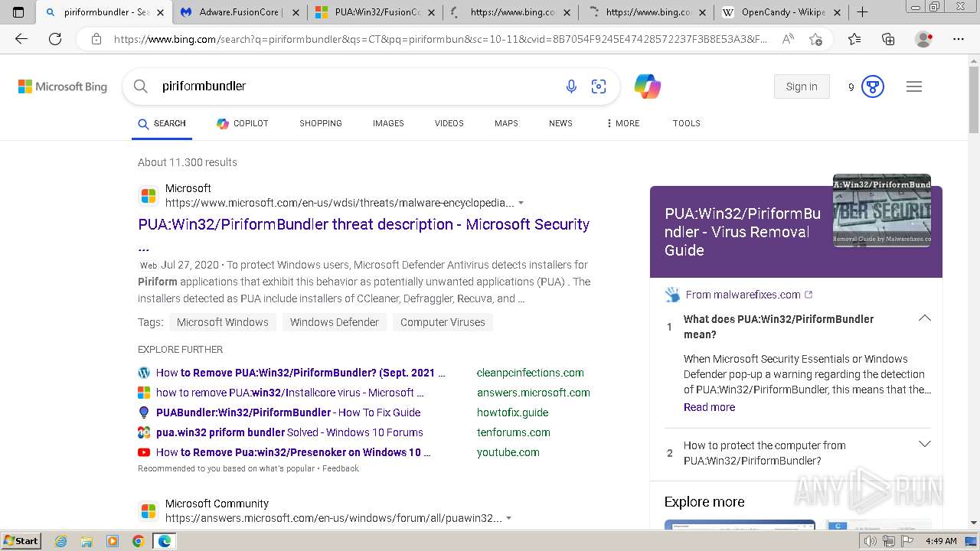Expand Microsoft Community URL dropdown arrow

509,518
